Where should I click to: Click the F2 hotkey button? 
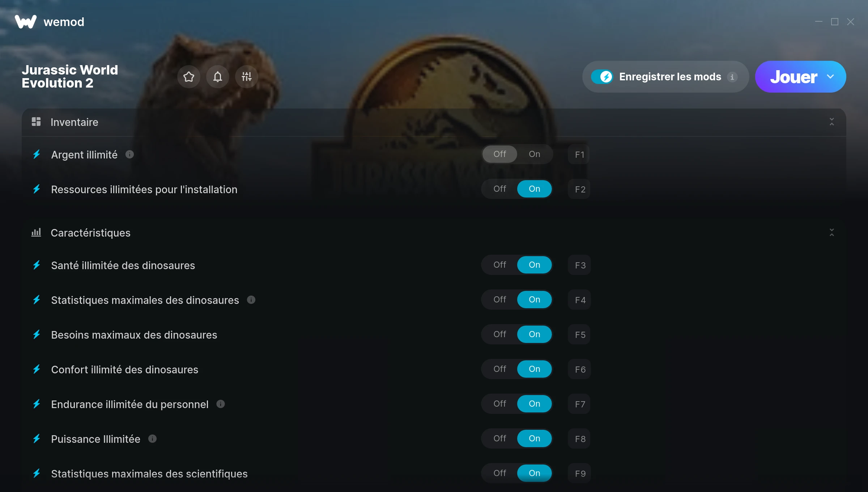click(x=579, y=189)
